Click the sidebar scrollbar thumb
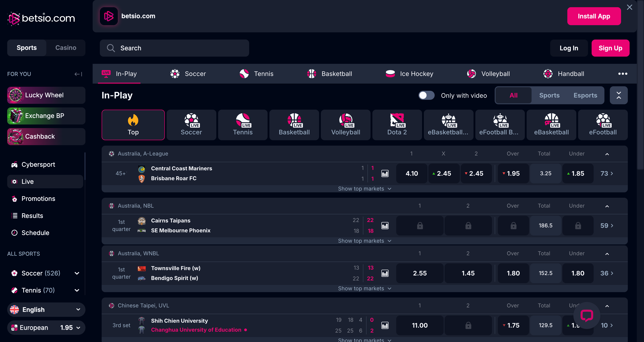Image resolution: width=644 pixels, height=342 pixels. point(85,166)
